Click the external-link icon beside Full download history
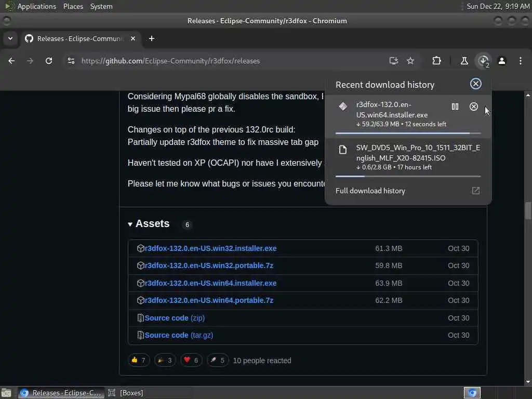 [476, 191]
